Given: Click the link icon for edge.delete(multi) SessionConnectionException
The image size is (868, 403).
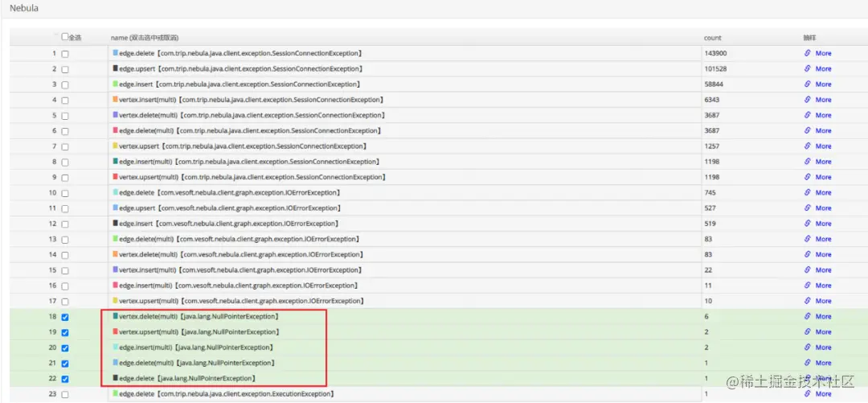Looking at the screenshot, I should [807, 131].
